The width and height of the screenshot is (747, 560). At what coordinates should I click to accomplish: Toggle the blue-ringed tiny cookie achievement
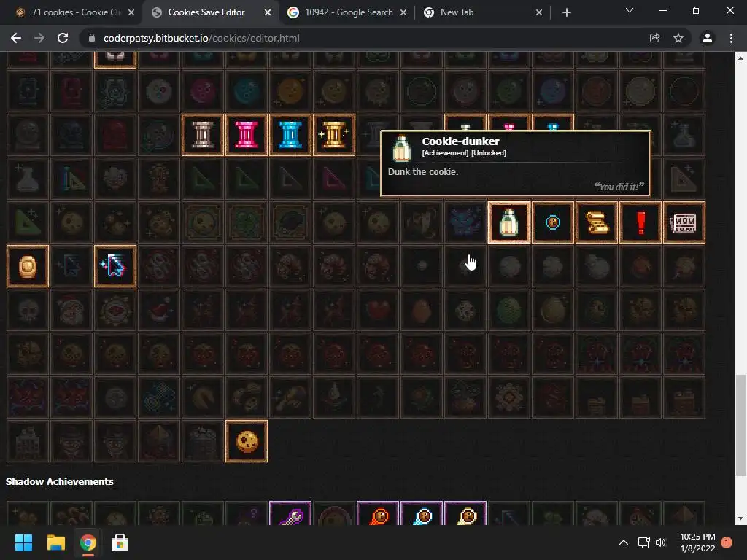click(x=553, y=222)
